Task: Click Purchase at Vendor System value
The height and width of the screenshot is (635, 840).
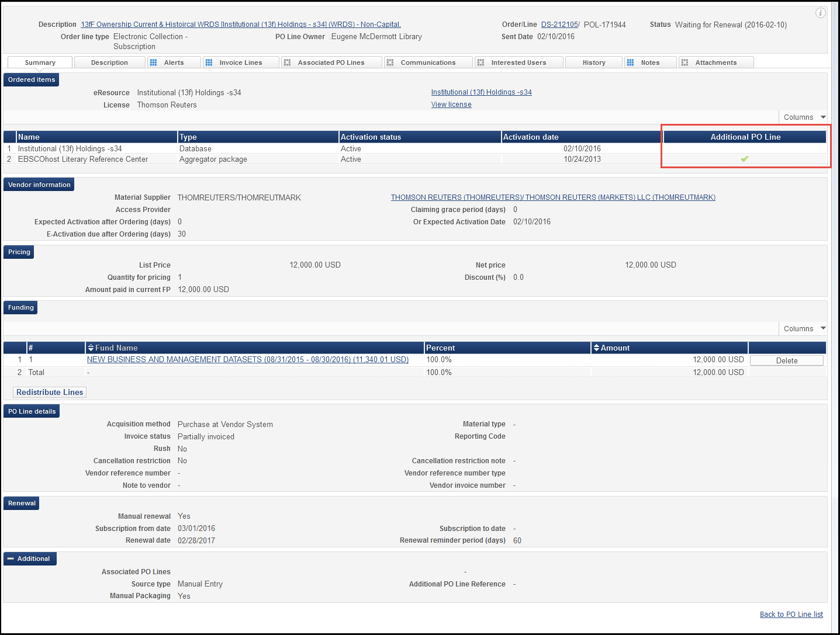Action: pyautogui.click(x=225, y=425)
